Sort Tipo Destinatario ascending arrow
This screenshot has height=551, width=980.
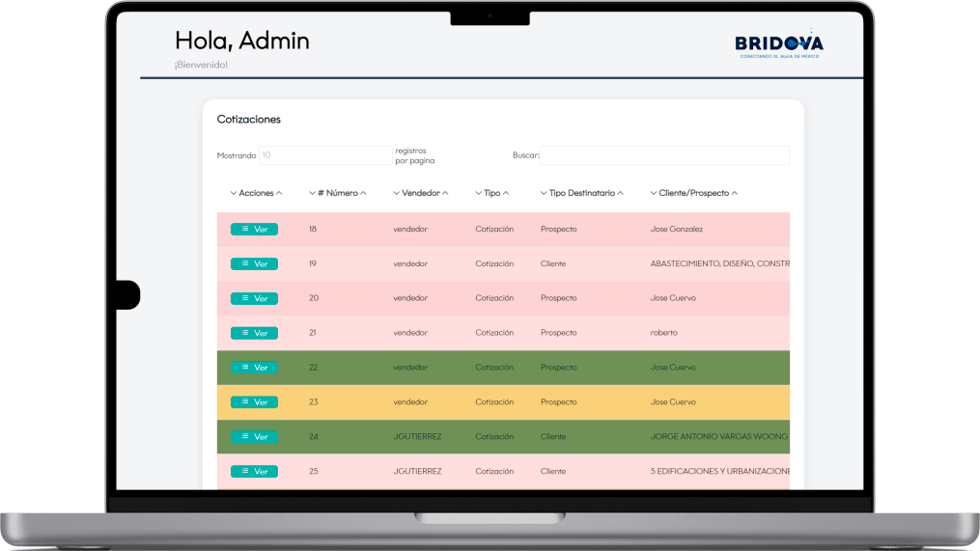(620, 193)
